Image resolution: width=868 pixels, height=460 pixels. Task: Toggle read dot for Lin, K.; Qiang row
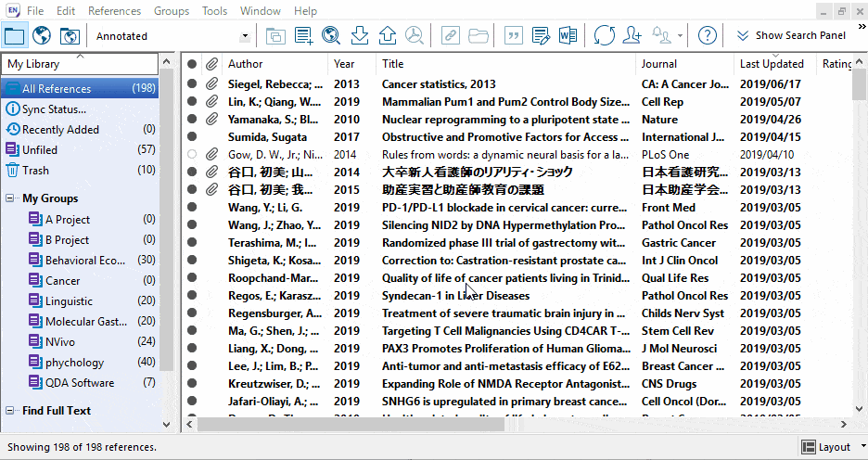pos(192,102)
